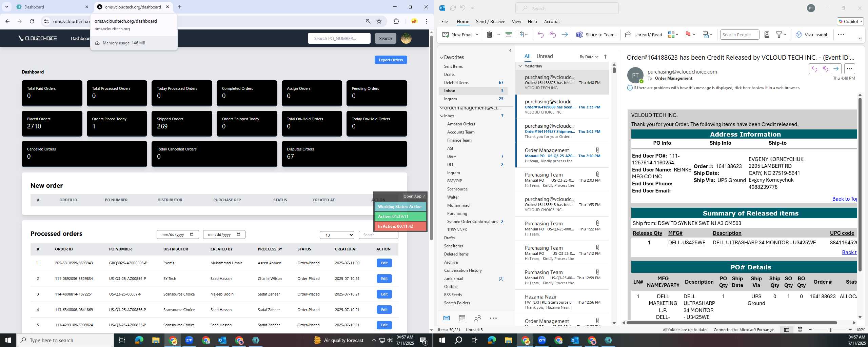Click the Reply arrow in Outlook ribbon

(540, 35)
